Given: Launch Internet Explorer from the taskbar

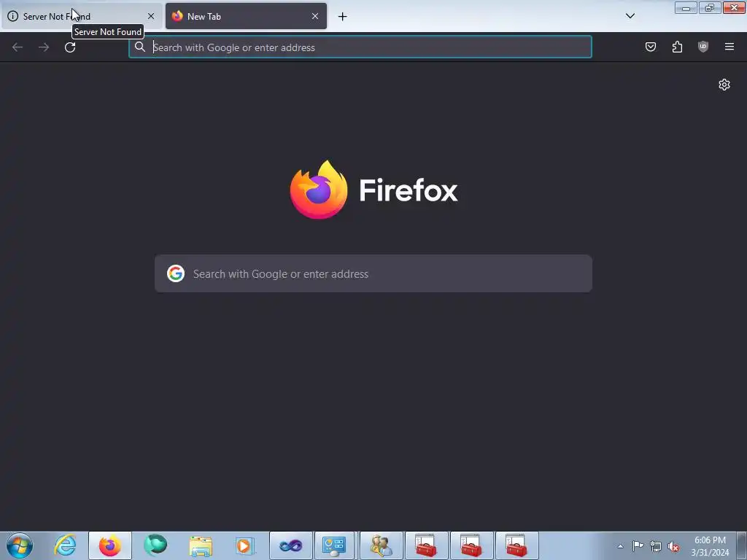Looking at the screenshot, I should 65,545.
